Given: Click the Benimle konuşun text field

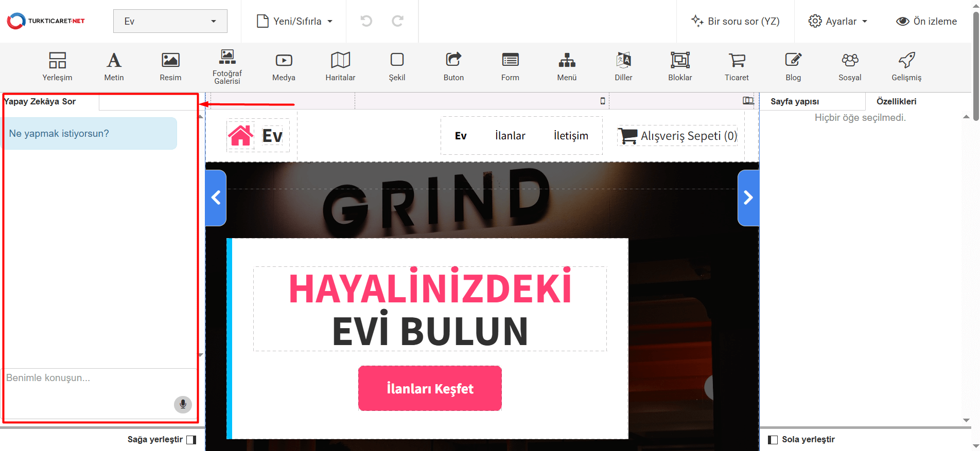Looking at the screenshot, I should [x=87, y=378].
